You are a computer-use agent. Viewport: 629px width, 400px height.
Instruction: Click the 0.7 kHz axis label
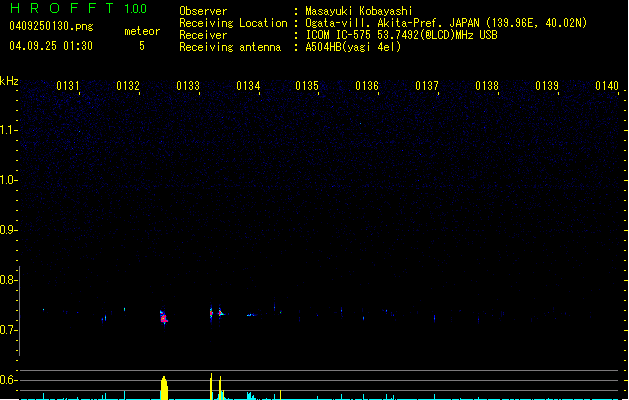click(8, 330)
